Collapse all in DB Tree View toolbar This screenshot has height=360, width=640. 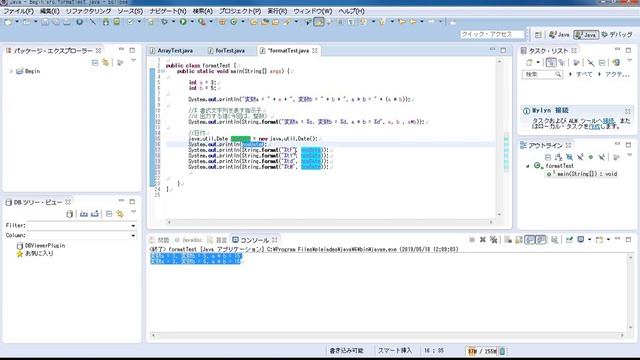pyautogui.click(x=109, y=213)
